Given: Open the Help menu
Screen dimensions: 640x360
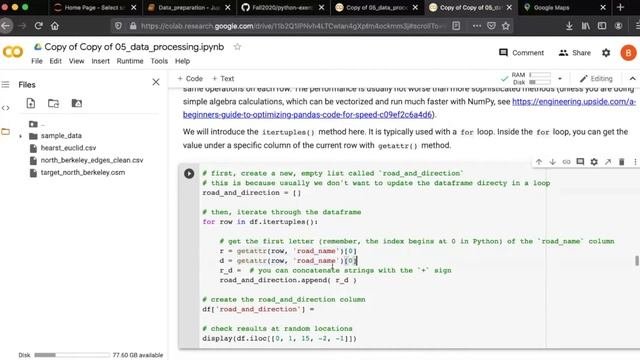Looking at the screenshot, I should pyautogui.click(x=182, y=61).
